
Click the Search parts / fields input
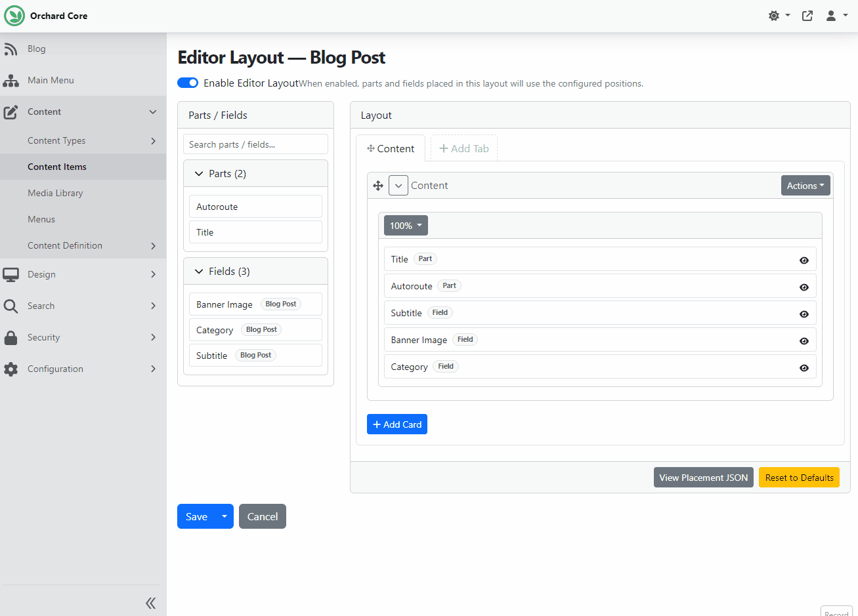point(255,144)
